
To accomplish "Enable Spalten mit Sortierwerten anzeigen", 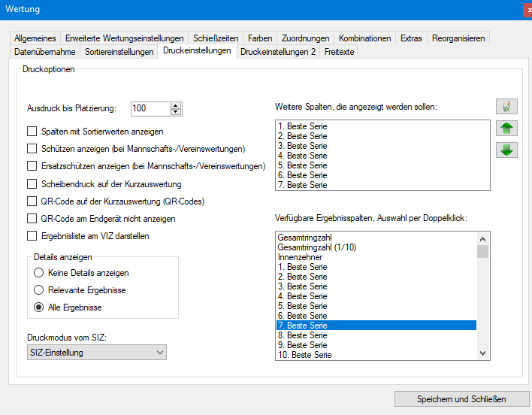I will (32, 132).
